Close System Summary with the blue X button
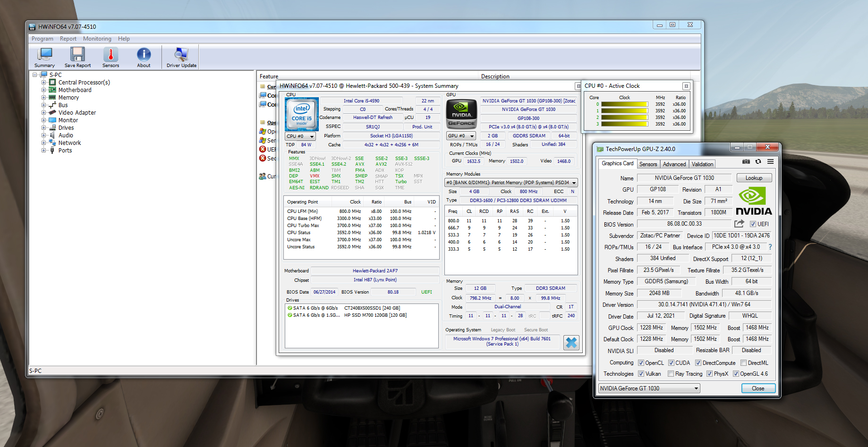The image size is (868, 447). (x=571, y=343)
